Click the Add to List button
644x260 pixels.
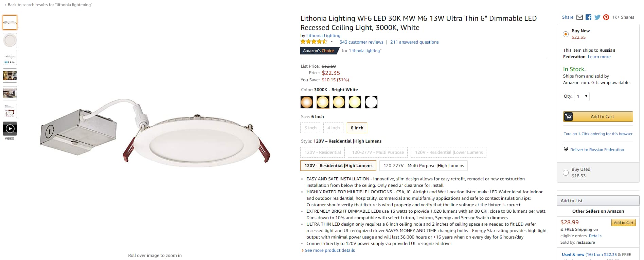coord(598,201)
